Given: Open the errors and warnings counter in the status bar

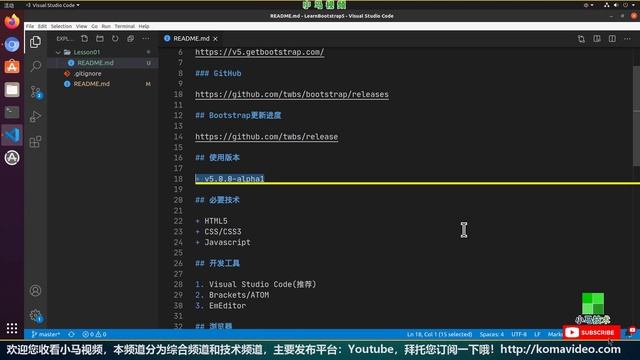Looking at the screenshot, I should click(94, 334).
